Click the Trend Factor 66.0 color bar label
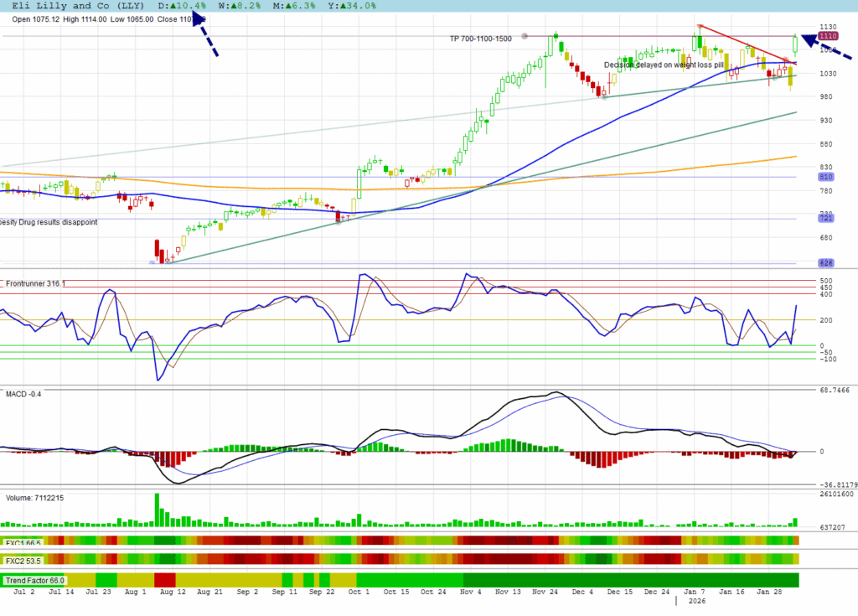This screenshot has height=616, width=858. (35, 580)
